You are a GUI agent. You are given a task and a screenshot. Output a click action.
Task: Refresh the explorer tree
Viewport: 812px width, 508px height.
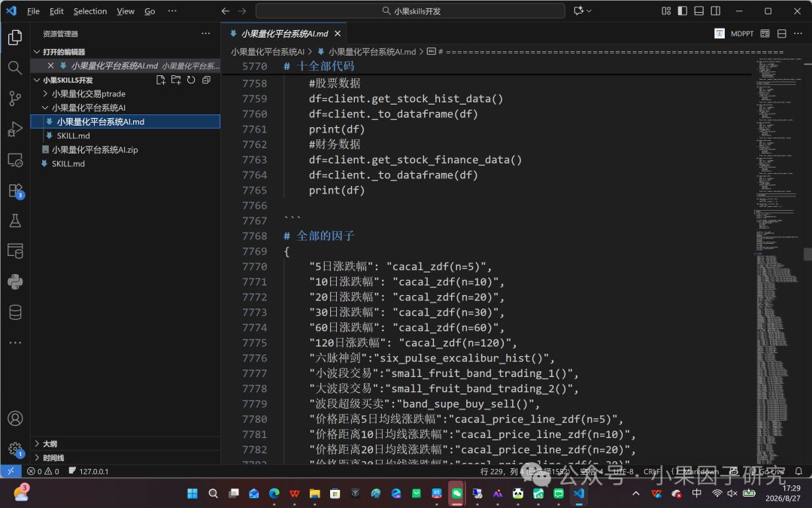191,80
